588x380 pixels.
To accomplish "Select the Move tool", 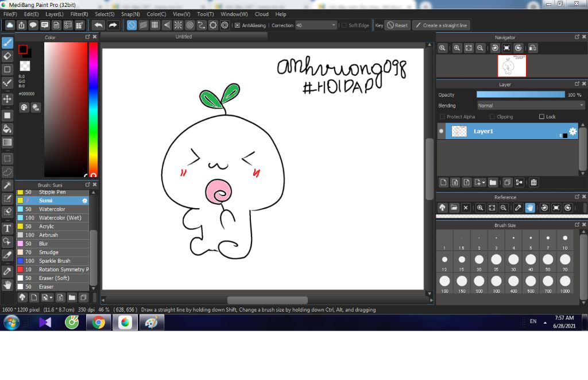I will (x=7, y=99).
